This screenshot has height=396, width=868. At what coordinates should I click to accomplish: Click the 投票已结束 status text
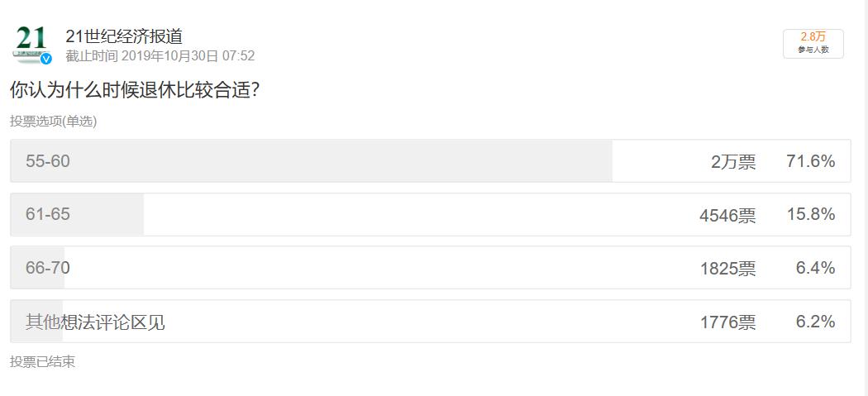[x=42, y=362]
